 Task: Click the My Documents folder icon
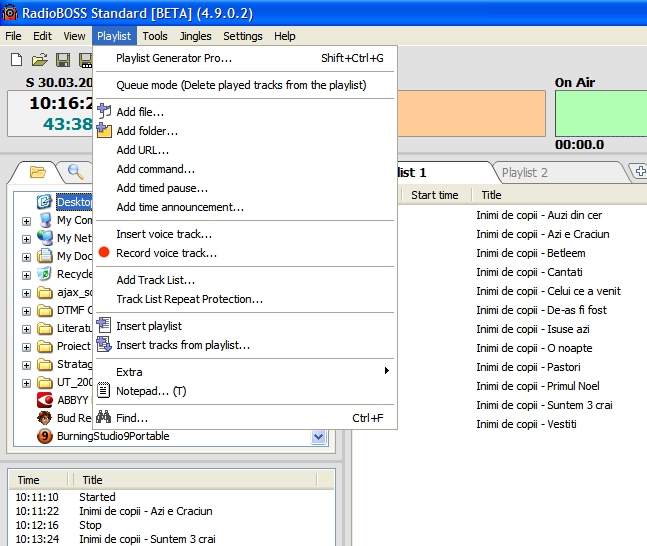(x=45, y=256)
